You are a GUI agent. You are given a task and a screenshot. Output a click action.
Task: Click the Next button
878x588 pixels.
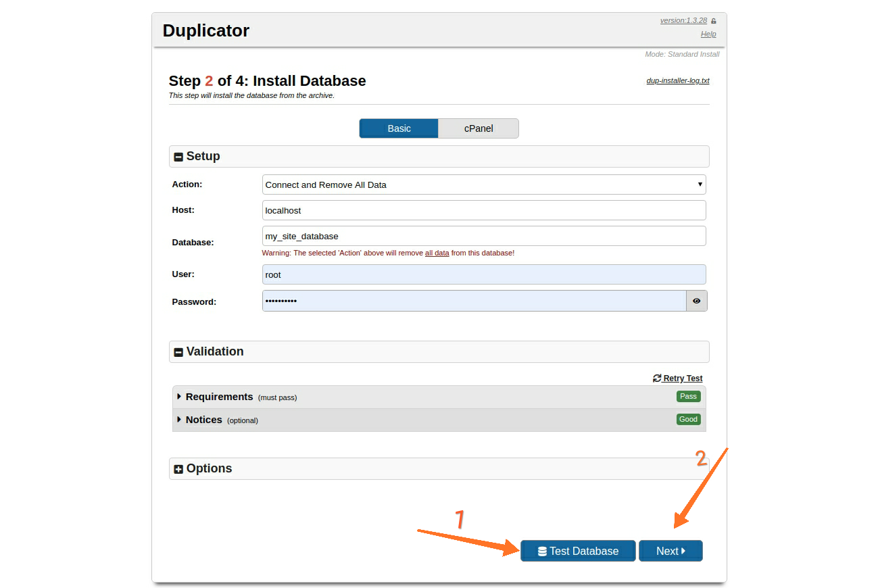pyautogui.click(x=670, y=551)
